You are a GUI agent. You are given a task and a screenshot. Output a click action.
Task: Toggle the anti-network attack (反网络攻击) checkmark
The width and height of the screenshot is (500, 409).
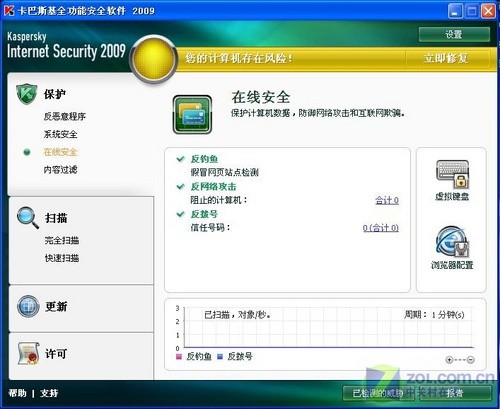(x=181, y=186)
